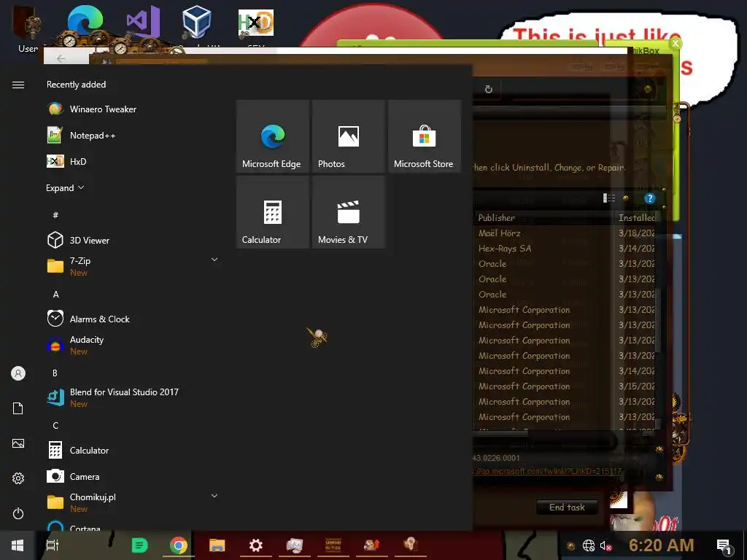Open the VirtualBox desktop shortcut
The width and height of the screenshot is (747, 560).
coord(196,23)
